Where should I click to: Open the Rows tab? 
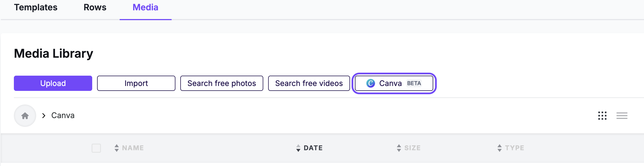95,7
